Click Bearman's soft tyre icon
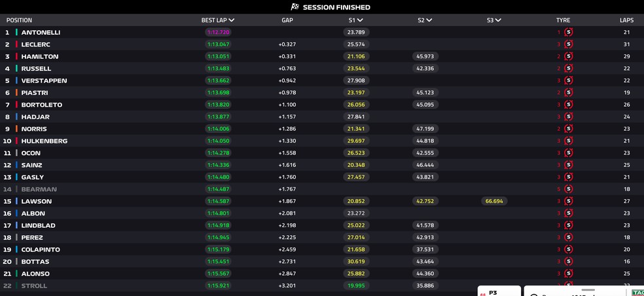Screen dimensions: 644x296 [x=569, y=189]
